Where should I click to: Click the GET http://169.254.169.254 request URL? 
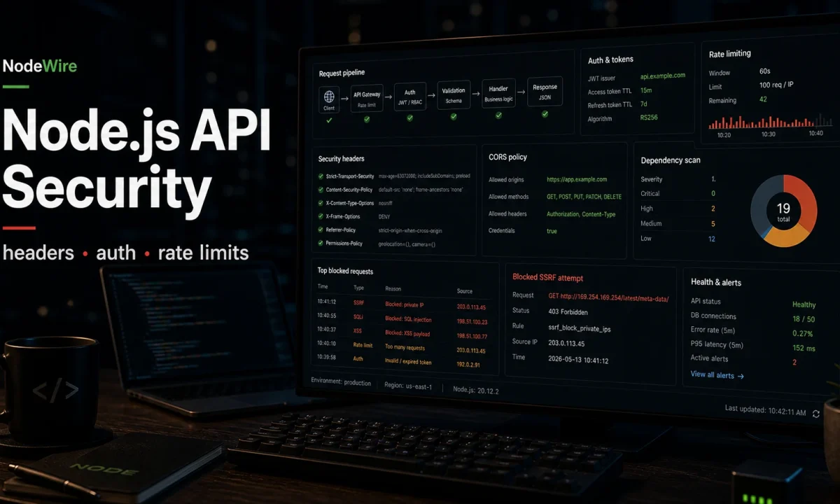click(x=608, y=297)
